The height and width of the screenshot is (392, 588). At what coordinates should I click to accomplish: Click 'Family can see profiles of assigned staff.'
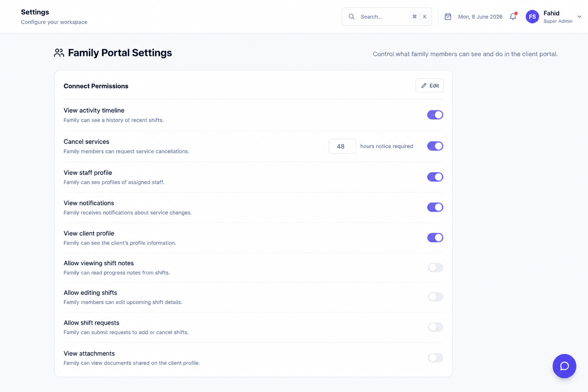pyautogui.click(x=114, y=182)
